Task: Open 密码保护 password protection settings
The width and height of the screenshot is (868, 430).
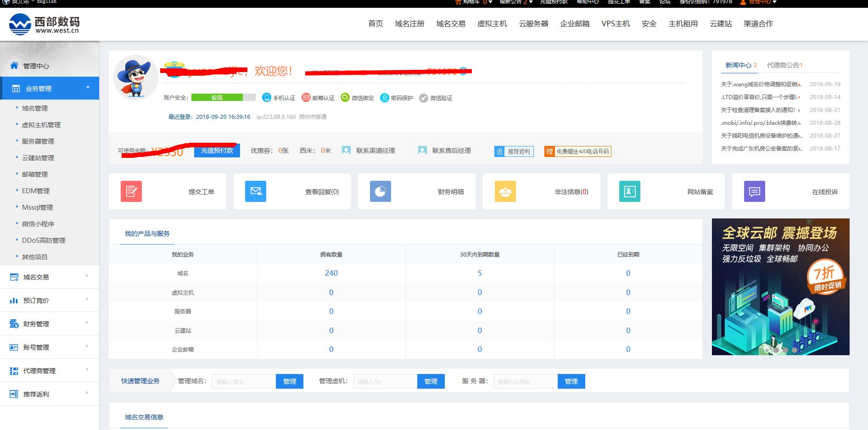Action: coord(385,97)
